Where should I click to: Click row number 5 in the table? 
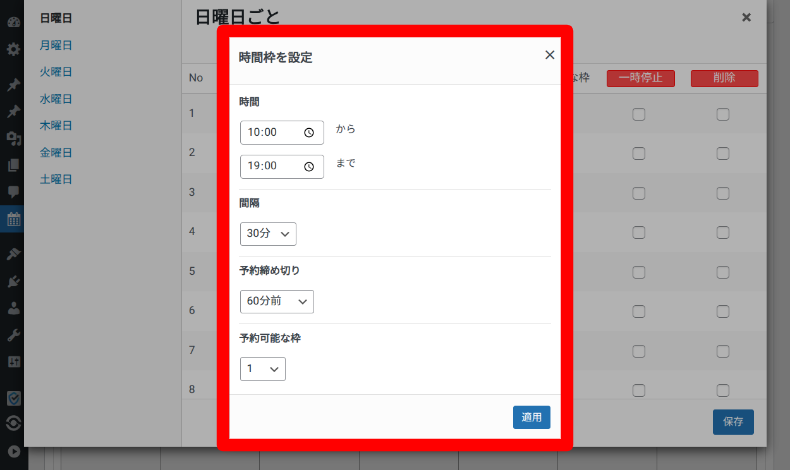pos(192,272)
